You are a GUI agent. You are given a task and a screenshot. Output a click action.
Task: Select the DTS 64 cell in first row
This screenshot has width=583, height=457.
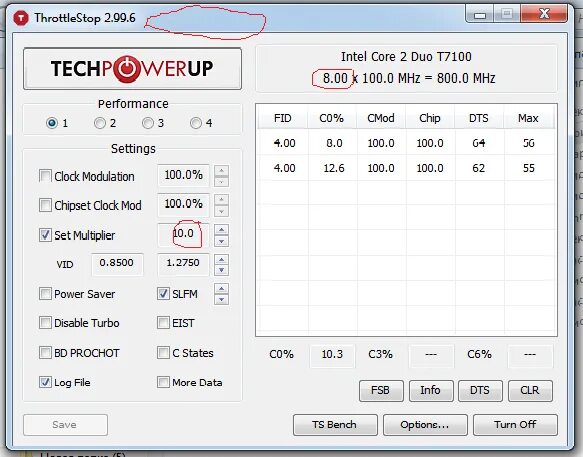tap(479, 143)
